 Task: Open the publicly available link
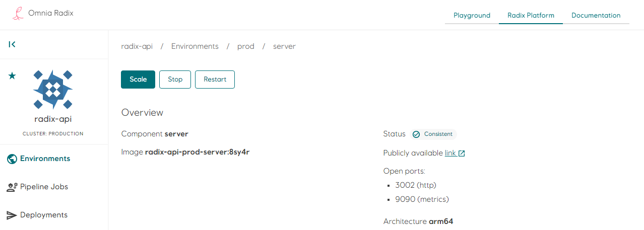(450, 153)
